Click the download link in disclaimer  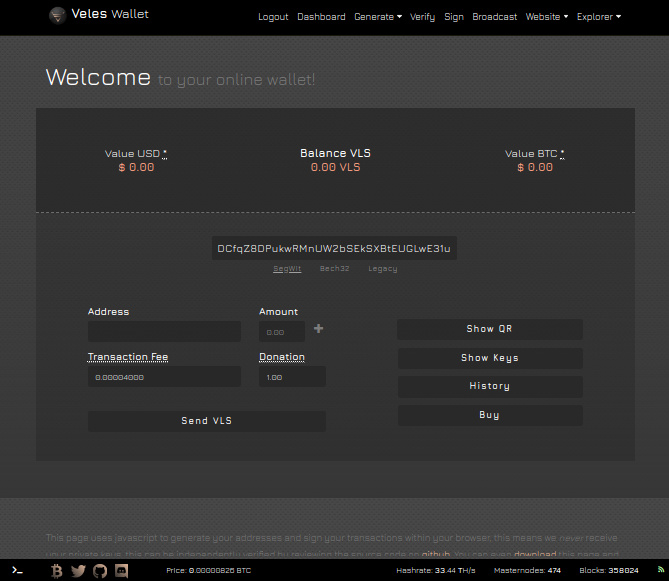tap(535, 554)
